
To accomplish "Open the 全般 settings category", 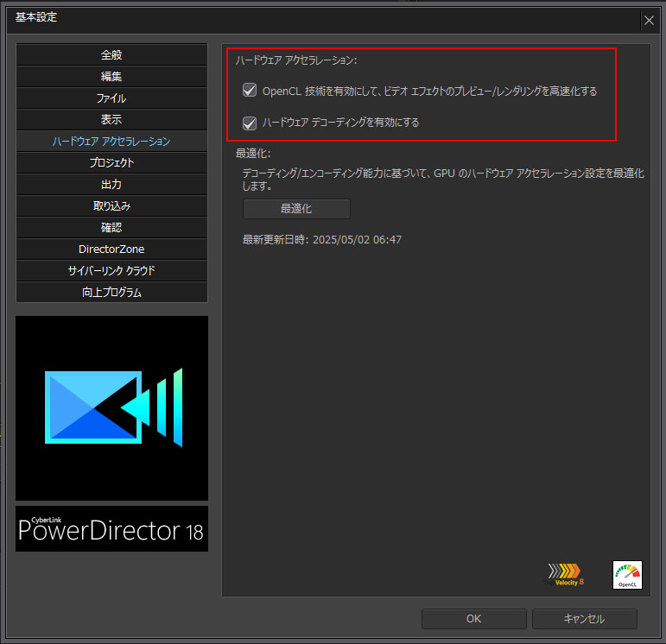I will [x=111, y=54].
